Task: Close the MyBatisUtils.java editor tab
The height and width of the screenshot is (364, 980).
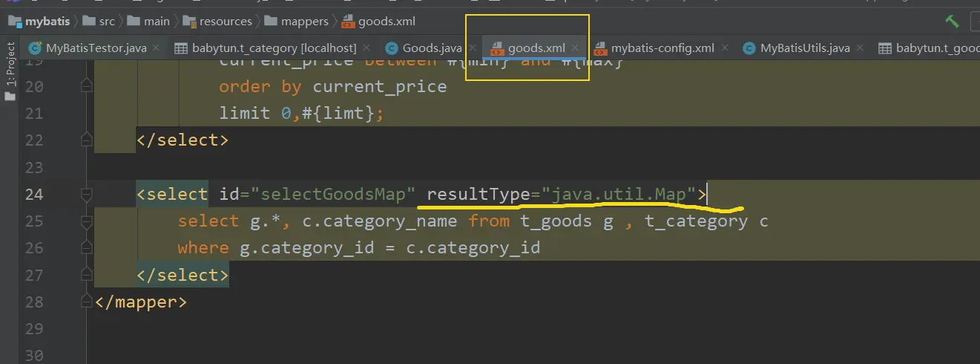Action: 861,49
